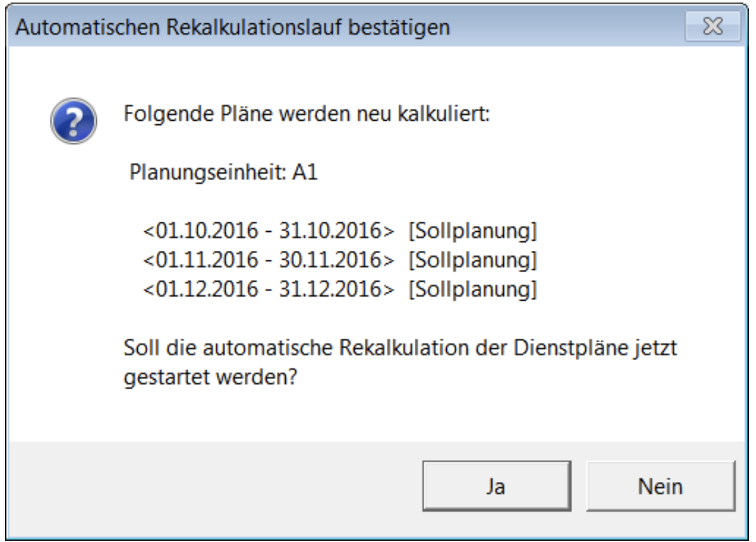Confirm the recalculation with the Ja button
Viewport: 756px width, 542px height.
tap(497, 486)
